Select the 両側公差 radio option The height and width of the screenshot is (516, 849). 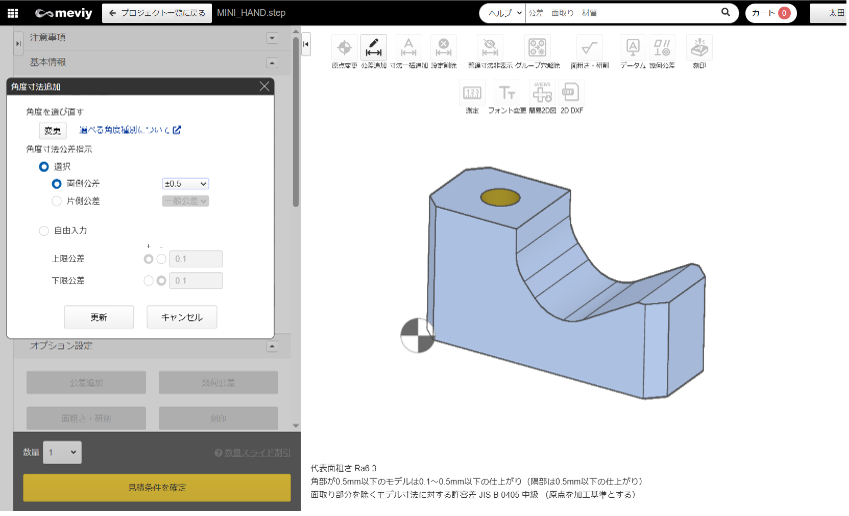coord(56,184)
